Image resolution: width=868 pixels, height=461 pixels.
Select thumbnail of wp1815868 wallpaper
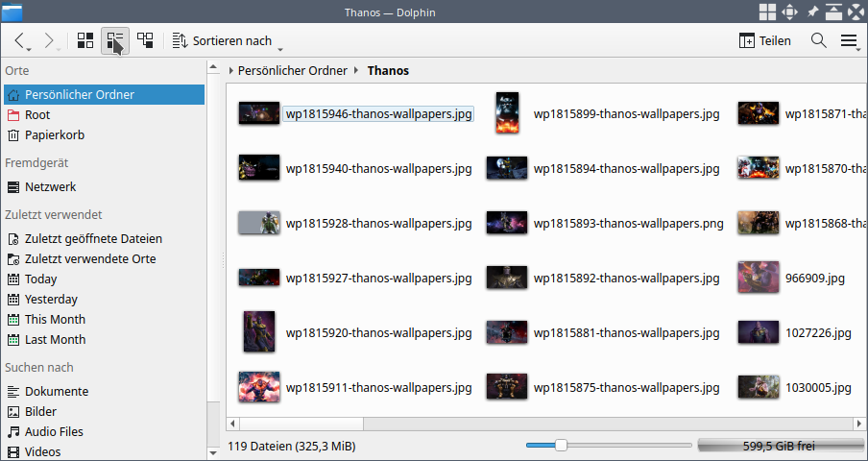(759, 223)
